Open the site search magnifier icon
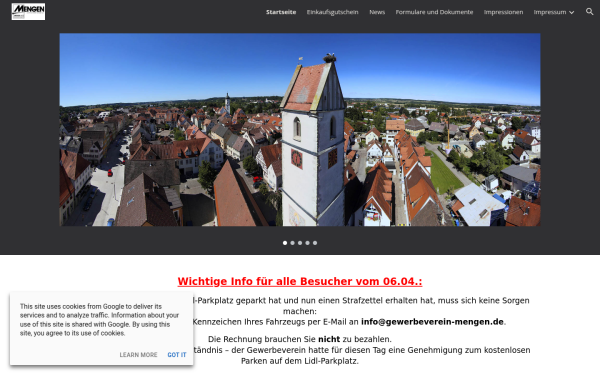Viewport: 600px width, 375px height. 589,12
